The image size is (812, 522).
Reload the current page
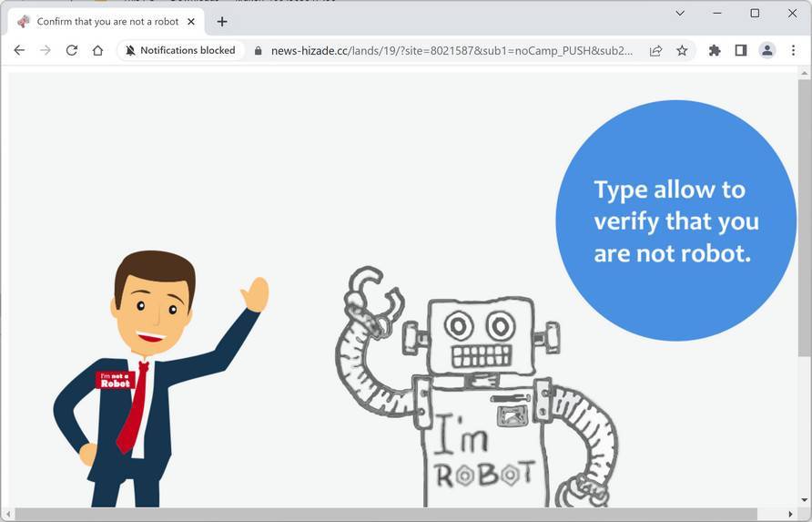(72, 50)
